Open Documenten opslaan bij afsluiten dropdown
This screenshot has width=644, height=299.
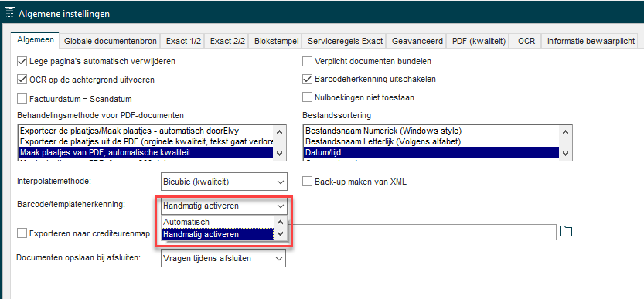click(x=223, y=258)
